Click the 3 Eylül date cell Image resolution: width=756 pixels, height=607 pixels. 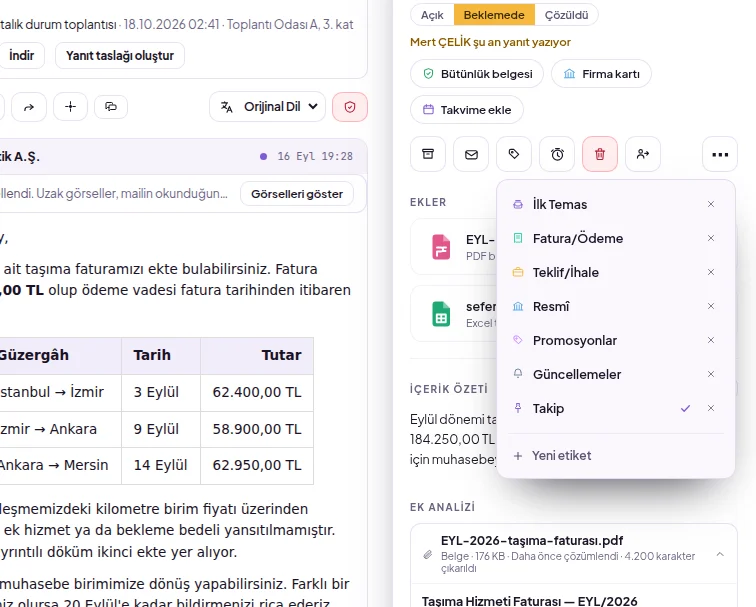(161, 392)
